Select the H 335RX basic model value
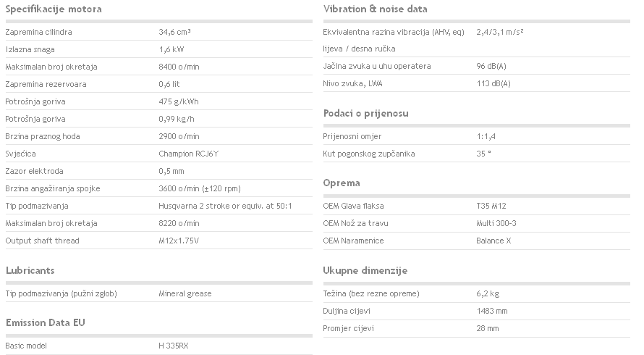This screenshot has height=355, width=644. coord(174,346)
